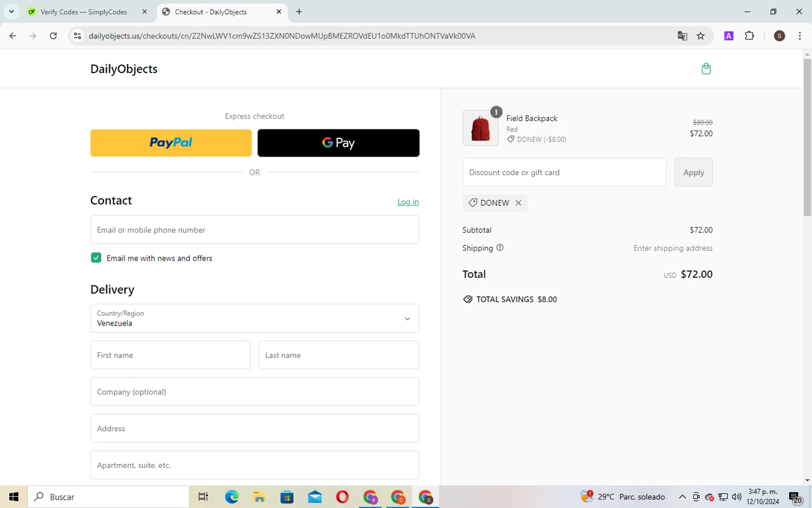Open the Mail app from taskbar

[315, 497]
